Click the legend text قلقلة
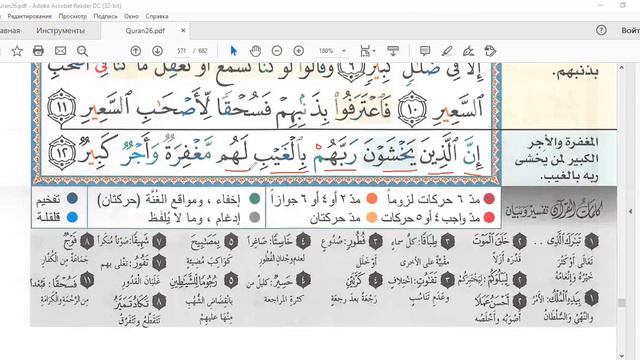This screenshot has height=360, width=640. point(48,217)
